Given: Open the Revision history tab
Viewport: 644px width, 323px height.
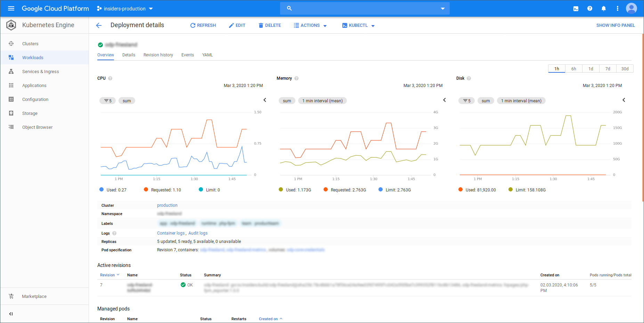Looking at the screenshot, I should pos(158,55).
